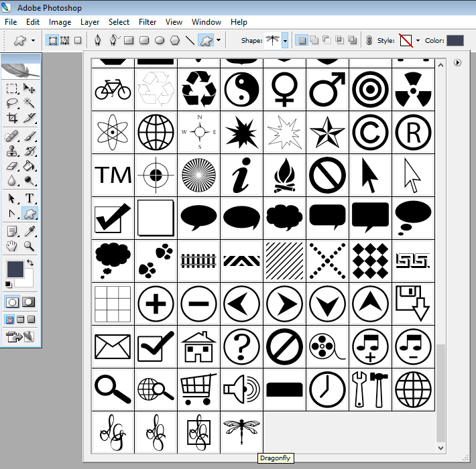Select the Blur tool
The width and height of the screenshot is (476, 469).
click(12, 180)
